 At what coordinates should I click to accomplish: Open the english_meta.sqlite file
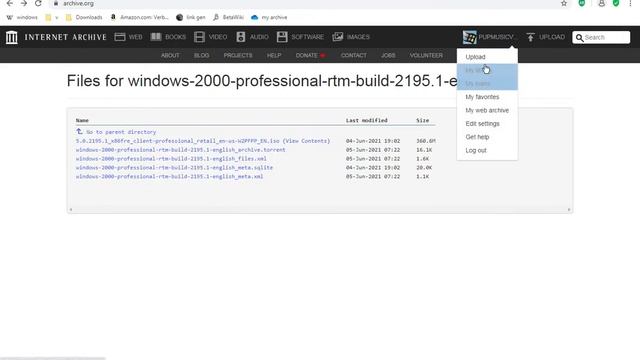point(174,168)
